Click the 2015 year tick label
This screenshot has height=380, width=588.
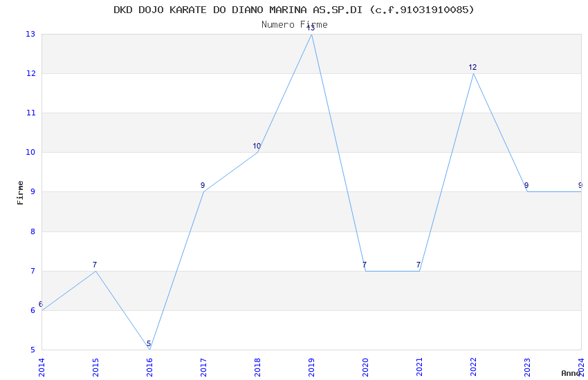coord(95,368)
